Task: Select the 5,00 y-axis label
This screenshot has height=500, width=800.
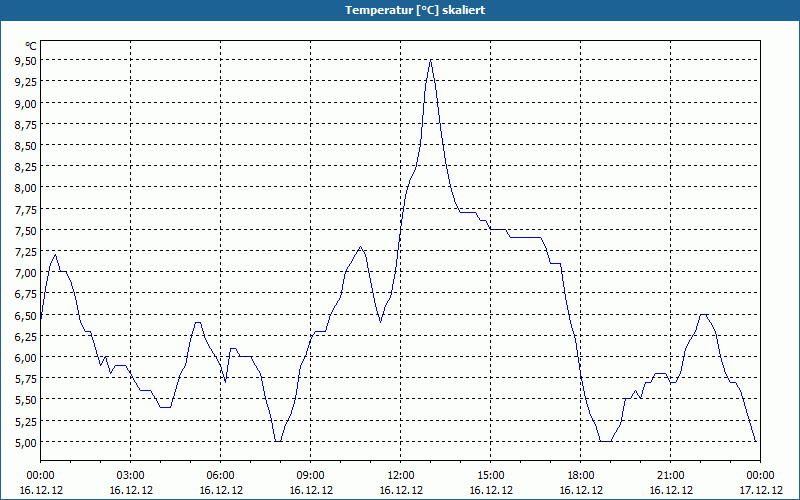Action: pos(27,442)
